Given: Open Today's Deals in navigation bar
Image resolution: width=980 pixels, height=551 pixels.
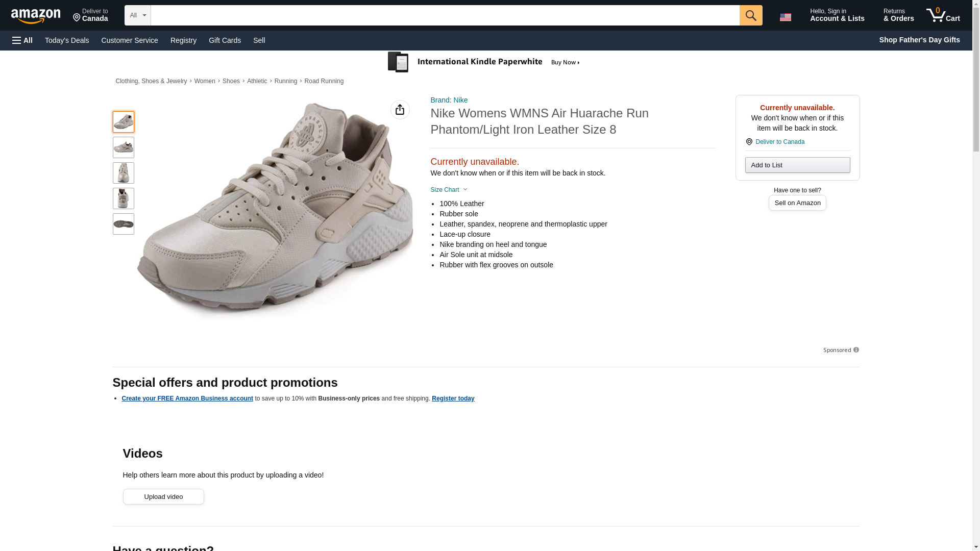Looking at the screenshot, I should tap(67, 40).
